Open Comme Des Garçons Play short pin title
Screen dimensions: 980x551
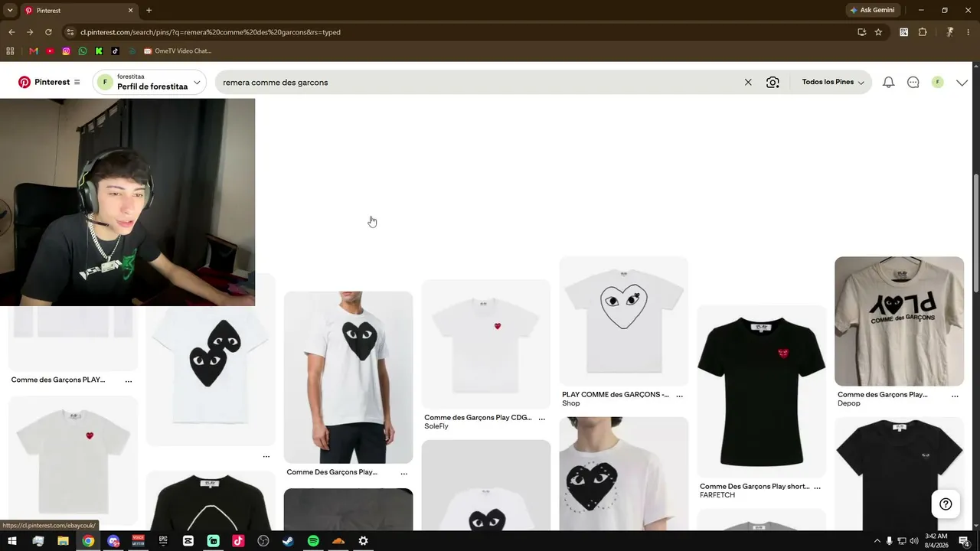754,487
